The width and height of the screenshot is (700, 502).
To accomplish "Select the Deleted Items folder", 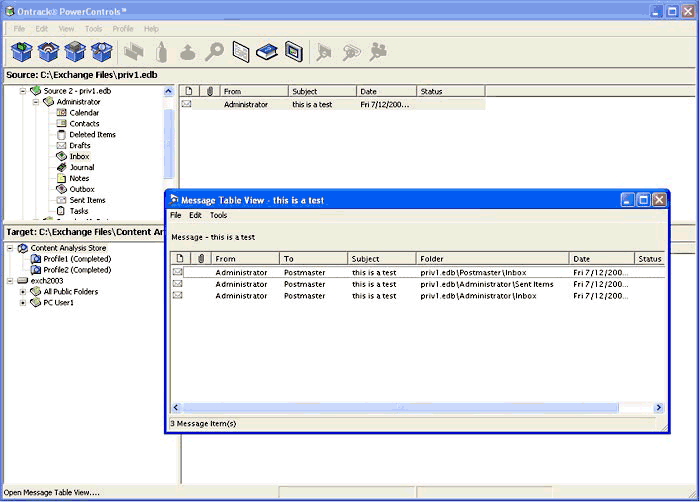I will 92,134.
